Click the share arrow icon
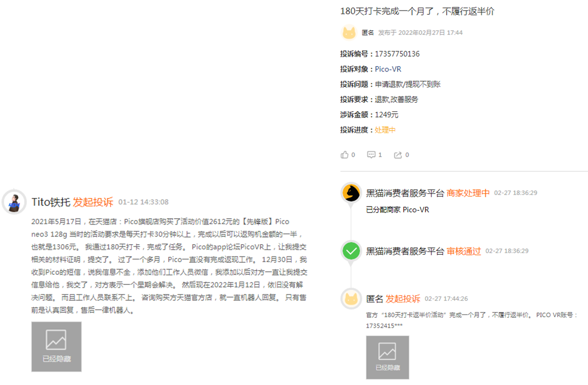Viewport: 588px width, 385px height. tap(398, 155)
